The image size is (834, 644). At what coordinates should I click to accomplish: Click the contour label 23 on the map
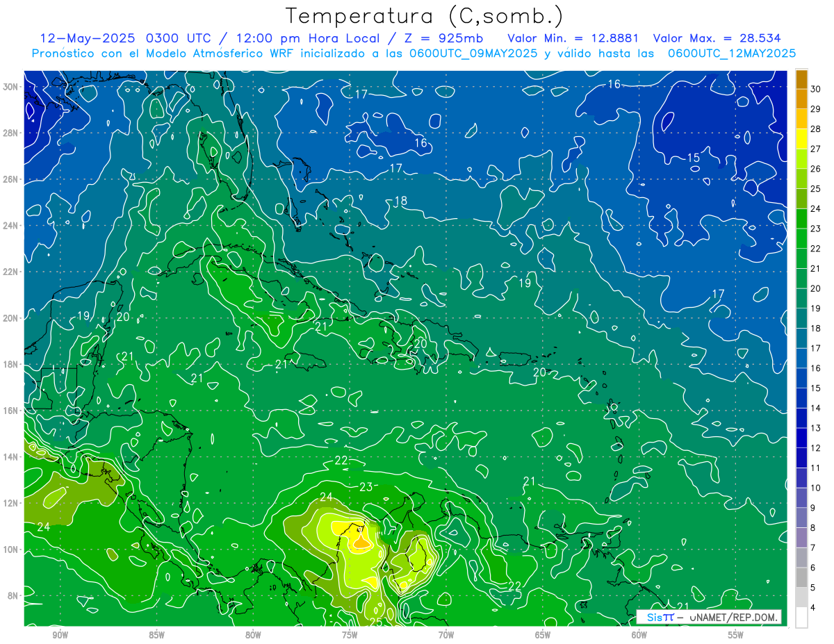coord(366,487)
